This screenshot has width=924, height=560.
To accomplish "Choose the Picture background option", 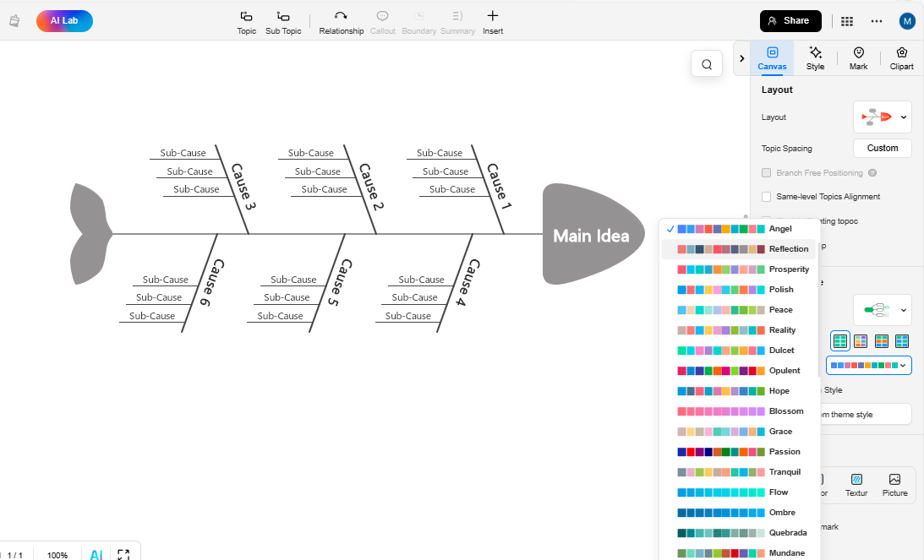I will tap(894, 485).
